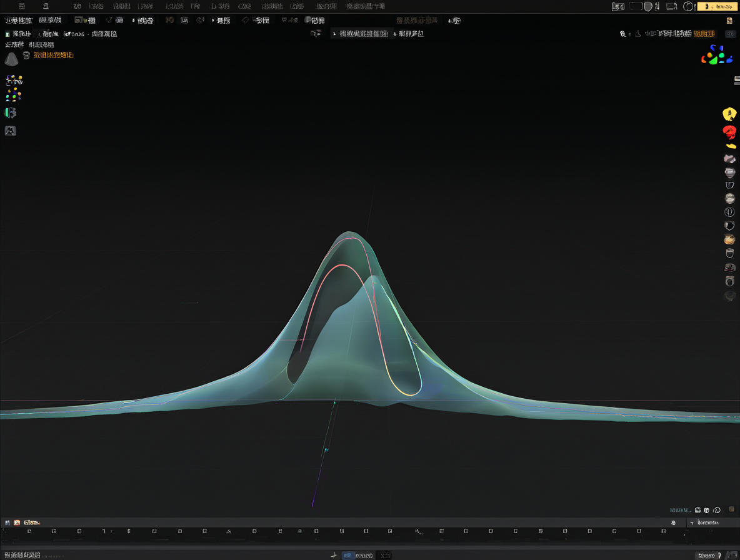Select the gray cone-shaped object icon
Viewport: 740px width, 560px height.
pyautogui.click(x=11, y=59)
